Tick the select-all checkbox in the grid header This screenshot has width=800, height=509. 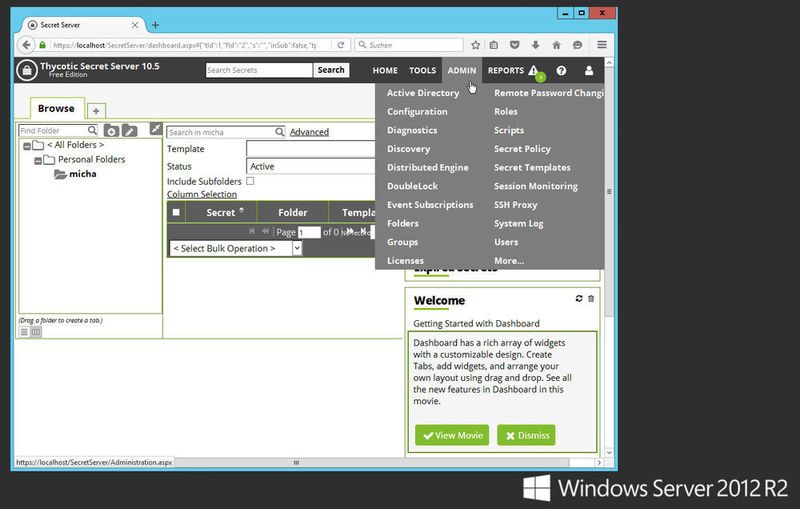(x=176, y=212)
